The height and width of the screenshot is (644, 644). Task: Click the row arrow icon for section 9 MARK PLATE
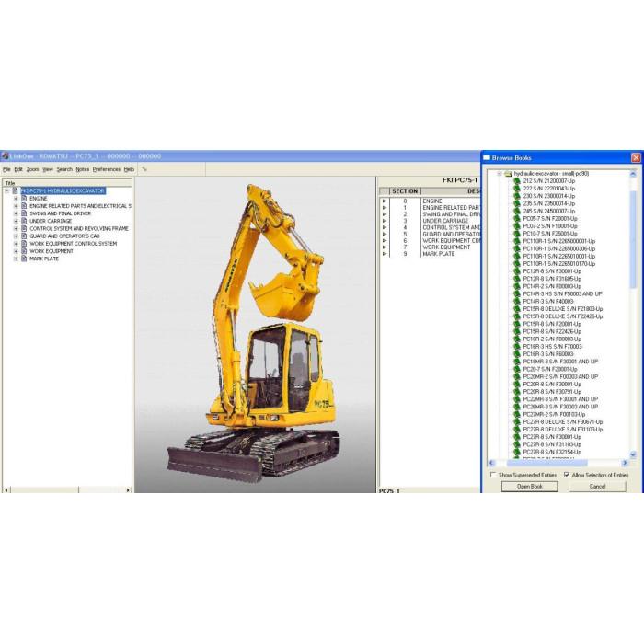coord(385,254)
